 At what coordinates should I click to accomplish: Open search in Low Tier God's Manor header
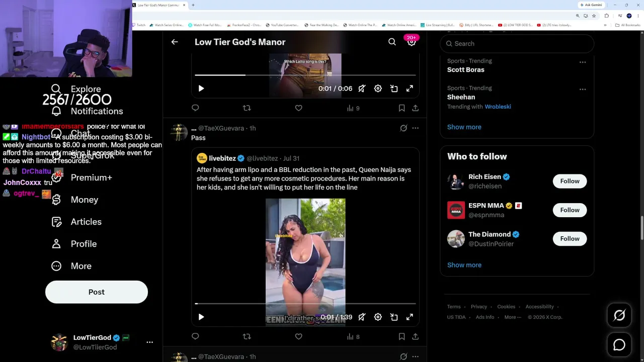(392, 42)
